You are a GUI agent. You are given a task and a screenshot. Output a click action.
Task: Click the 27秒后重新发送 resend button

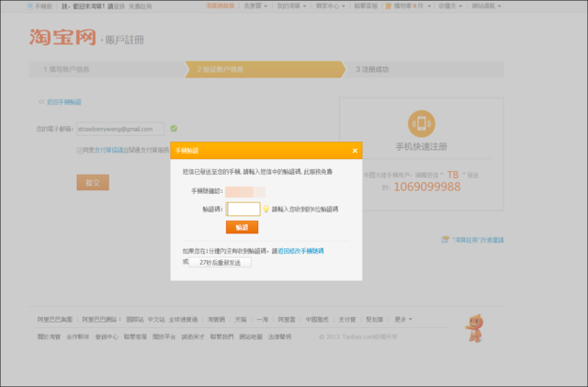point(220,262)
